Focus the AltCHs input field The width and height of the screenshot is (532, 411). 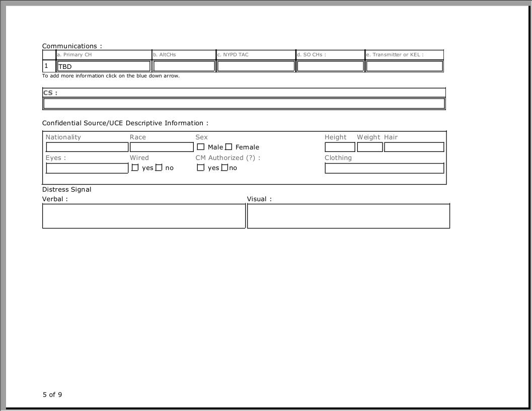[184, 66]
